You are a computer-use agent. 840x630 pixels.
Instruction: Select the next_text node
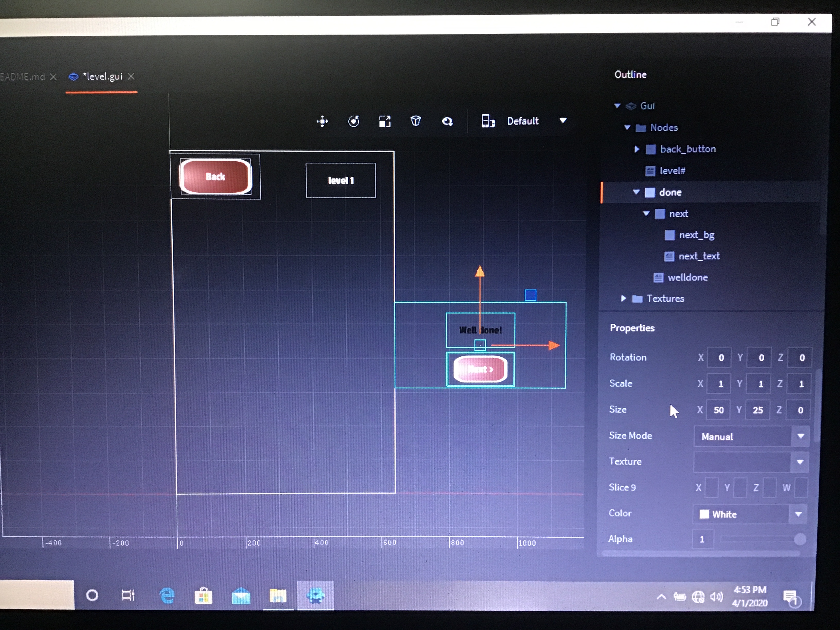tap(699, 256)
